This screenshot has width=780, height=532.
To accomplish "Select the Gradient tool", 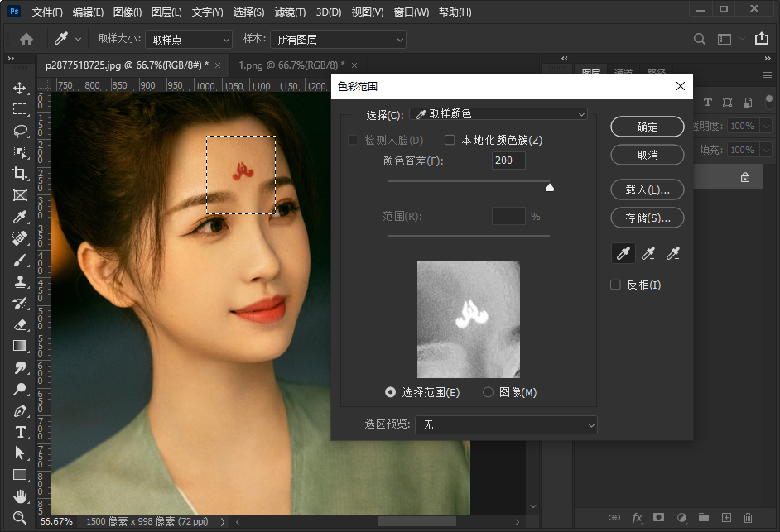I will (19, 346).
